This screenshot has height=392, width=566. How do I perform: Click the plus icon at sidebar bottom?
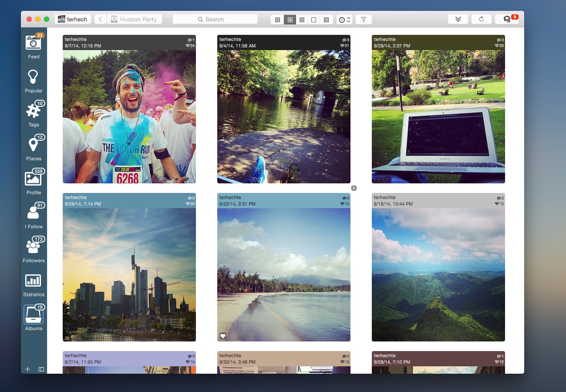27,369
